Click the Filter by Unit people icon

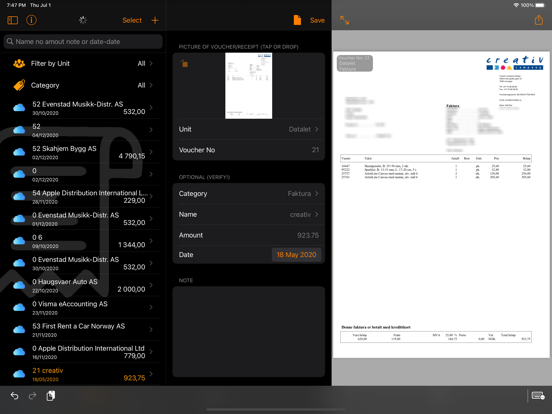[x=19, y=63]
